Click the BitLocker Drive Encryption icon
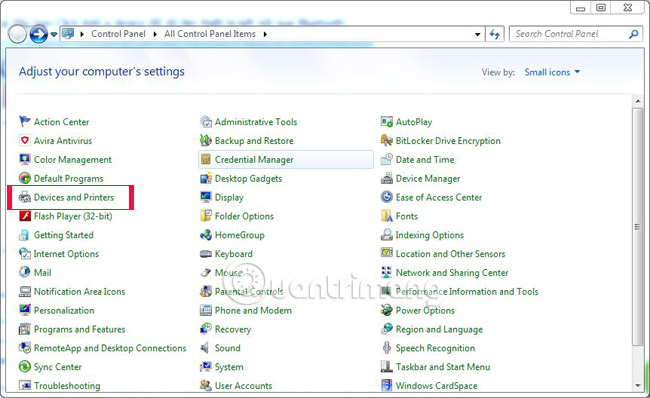 pyautogui.click(x=386, y=141)
